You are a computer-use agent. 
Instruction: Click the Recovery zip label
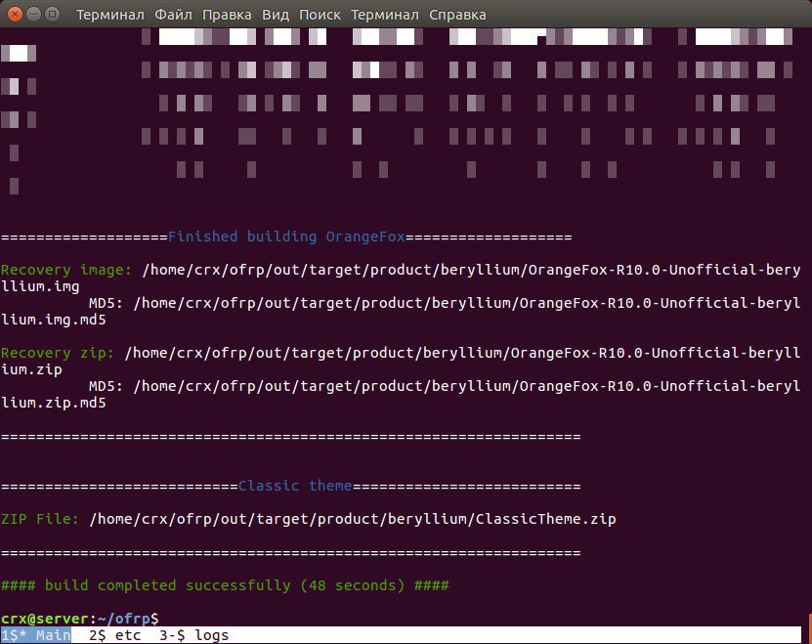pyautogui.click(x=58, y=353)
